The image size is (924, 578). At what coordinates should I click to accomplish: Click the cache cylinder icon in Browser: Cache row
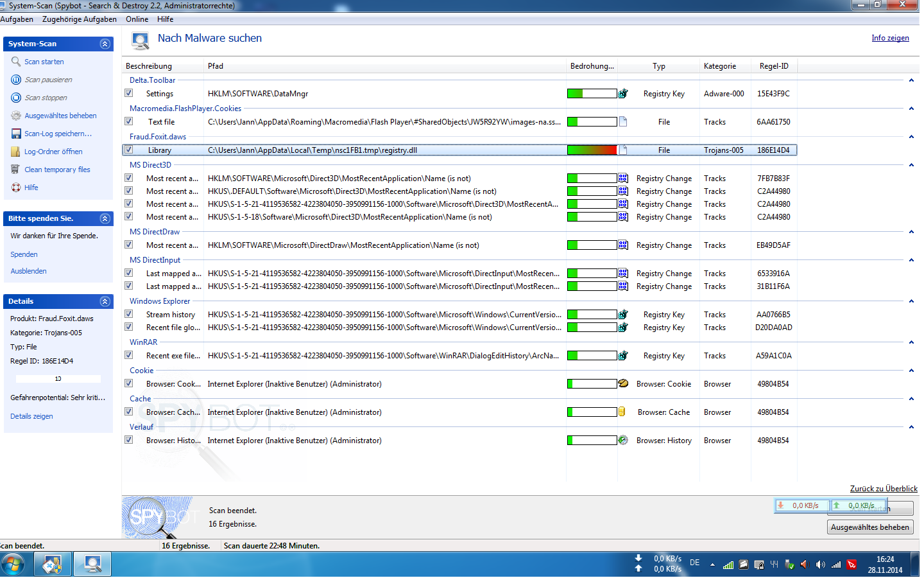point(622,412)
